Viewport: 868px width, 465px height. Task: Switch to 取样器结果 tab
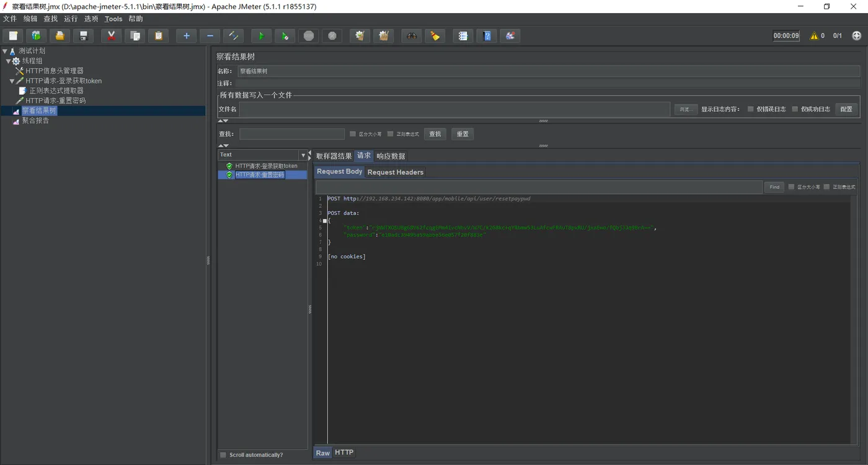pos(334,156)
